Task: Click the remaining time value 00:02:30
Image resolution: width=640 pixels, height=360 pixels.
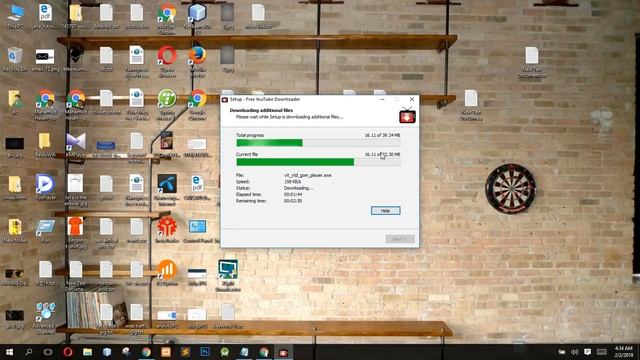Action: coord(293,201)
